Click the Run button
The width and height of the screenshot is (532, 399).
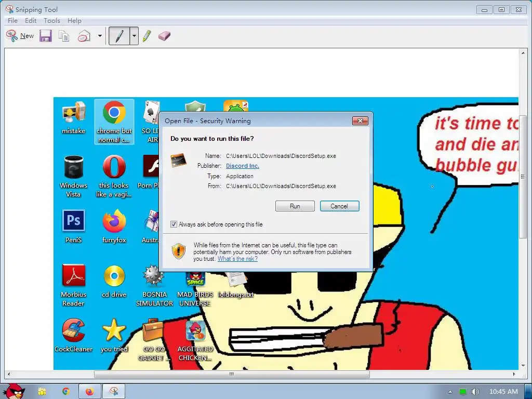pyautogui.click(x=295, y=206)
